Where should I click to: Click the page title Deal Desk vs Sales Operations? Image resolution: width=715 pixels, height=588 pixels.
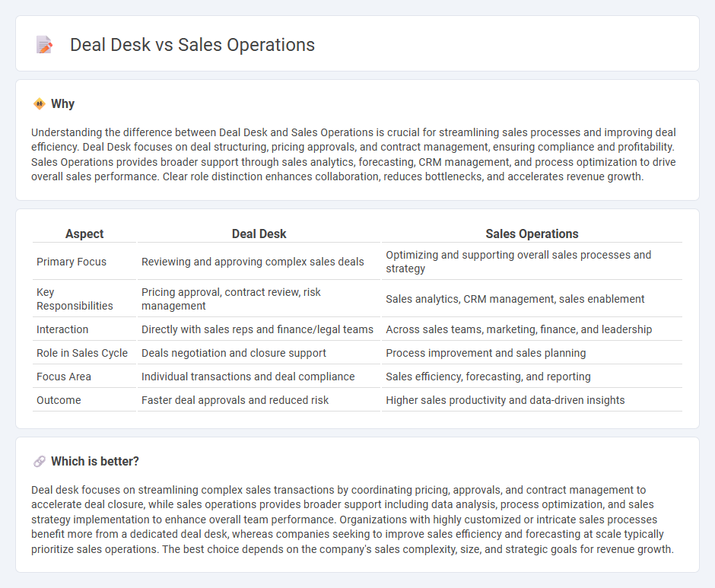coord(192,45)
